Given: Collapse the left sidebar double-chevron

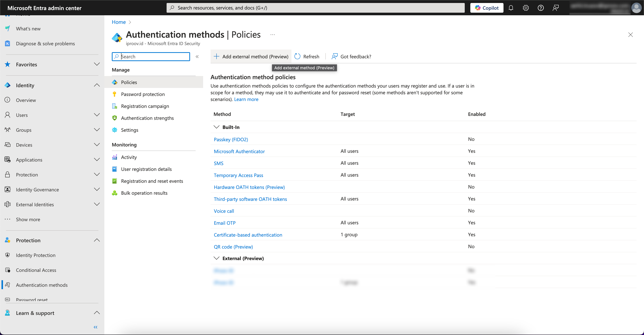Looking at the screenshot, I should tap(95, 327).
